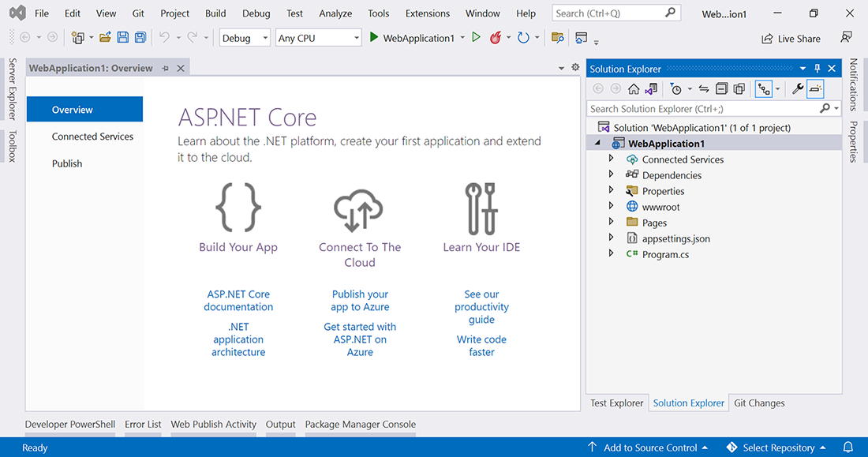The height and width of the screenshot is (457, 868).
Task: Select appsettings.json in the solution tree
Action: (x=676, y=238)
